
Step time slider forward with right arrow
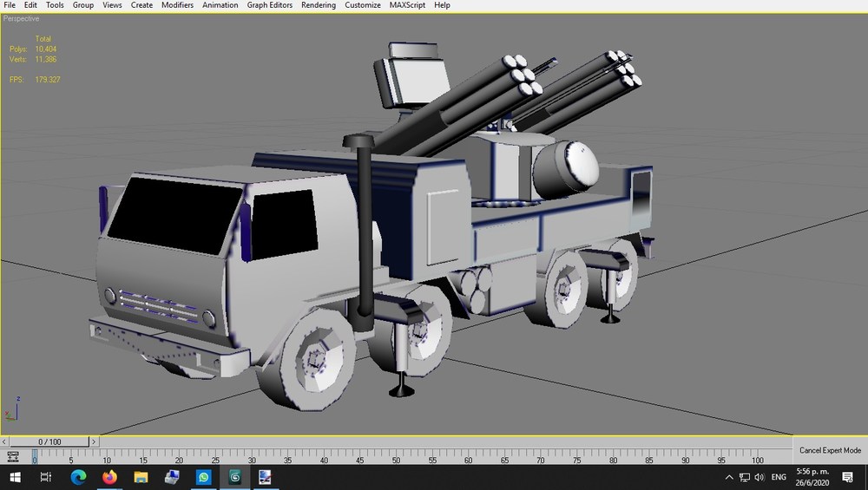94,441
